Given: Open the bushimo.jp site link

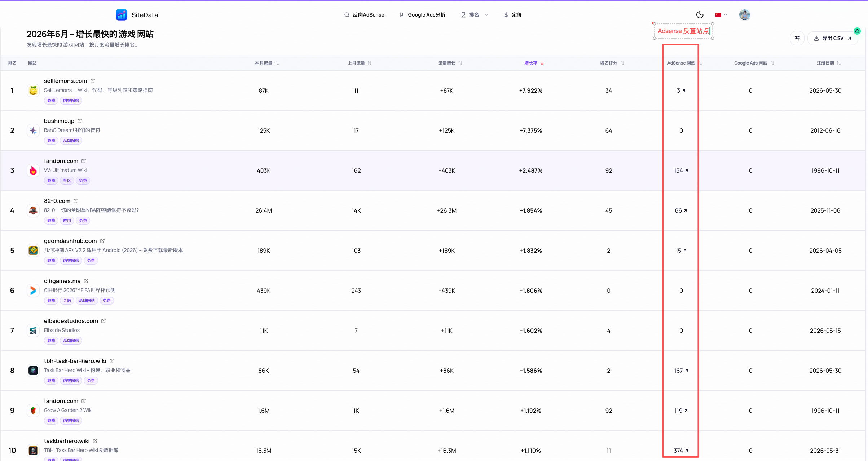Looking at the screenshot, I should coord(59,121).
